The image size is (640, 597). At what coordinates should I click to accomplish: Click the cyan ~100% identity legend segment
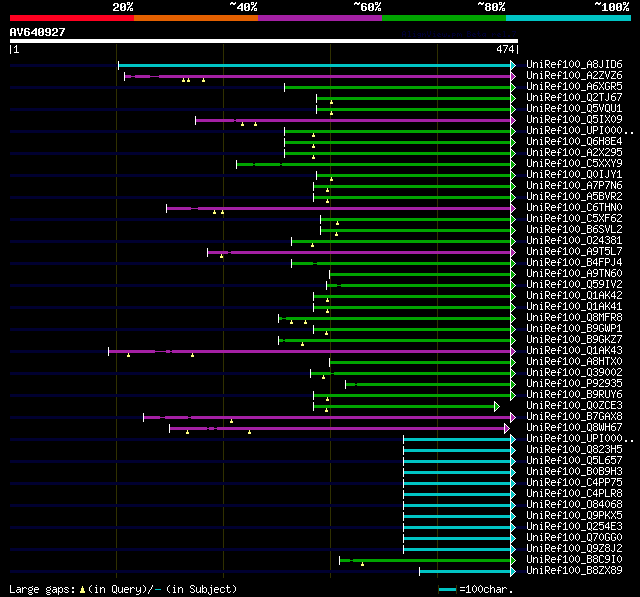tap(569, 18)
